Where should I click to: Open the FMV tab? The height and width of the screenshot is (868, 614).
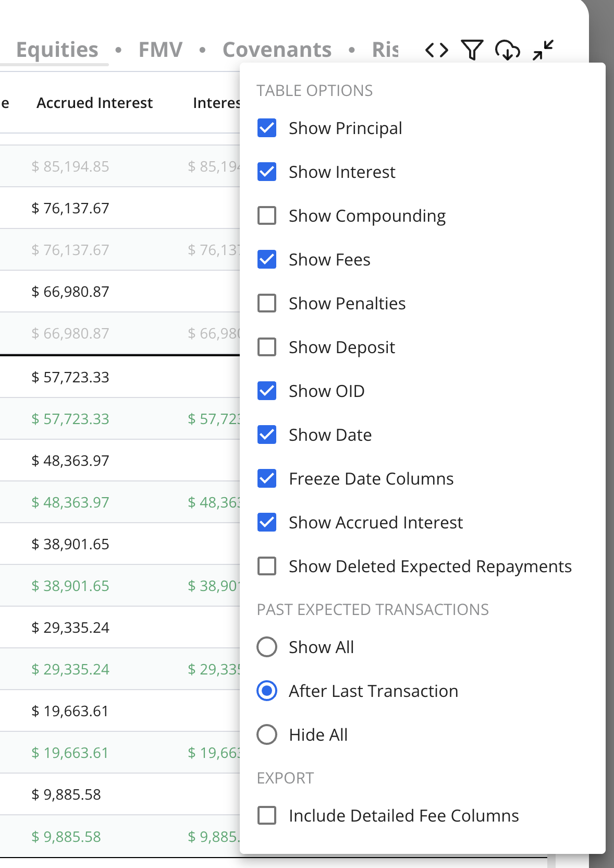(161, 50)
